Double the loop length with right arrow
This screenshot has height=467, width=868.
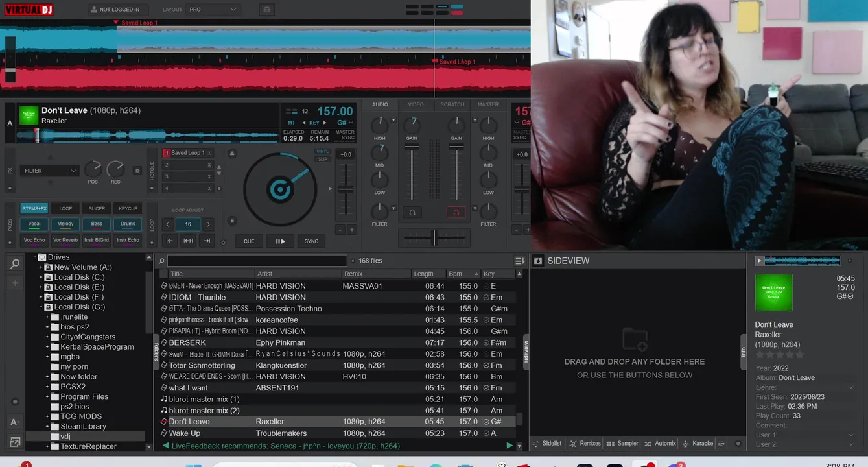[x=208, y=224]
